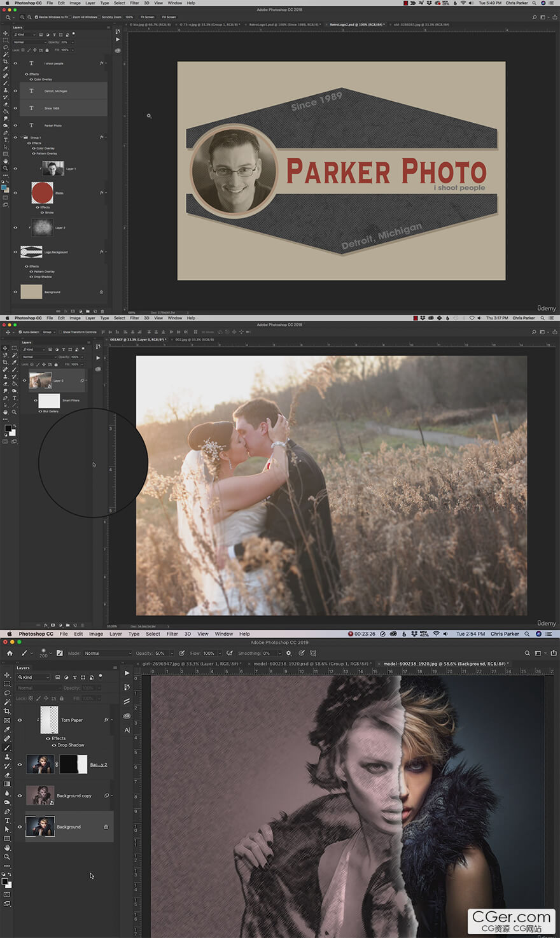Open the Mode dropdown set to Normal in brush options
This screenshot has height=938, width=560.
coord(108,653)
